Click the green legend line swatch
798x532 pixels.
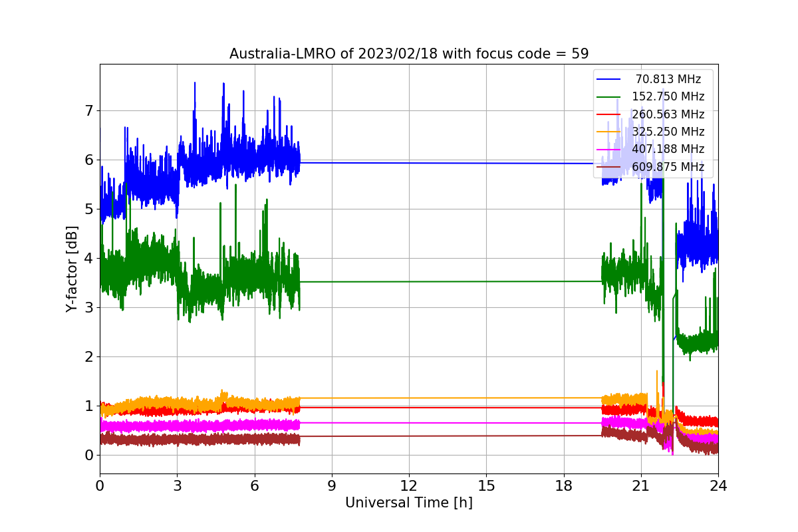(x=608, y=96)
